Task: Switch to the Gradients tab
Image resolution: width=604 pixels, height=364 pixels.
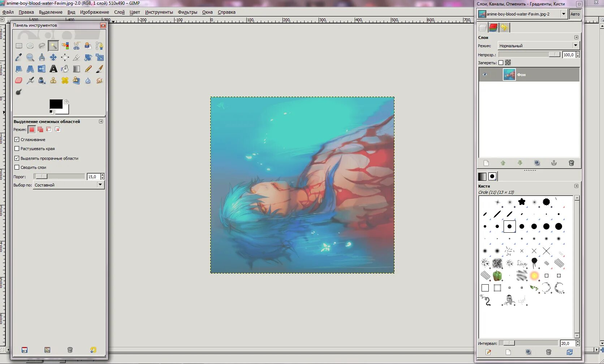Action: click(482, 176)
